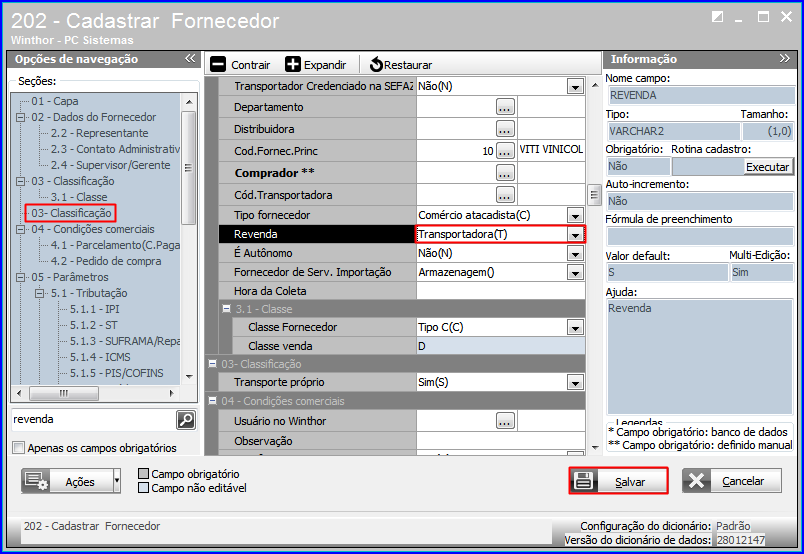This screenshot has width=804, height=554.
Task: Collapse the 3.1 - Classe group header
Action: pos(226,309)
